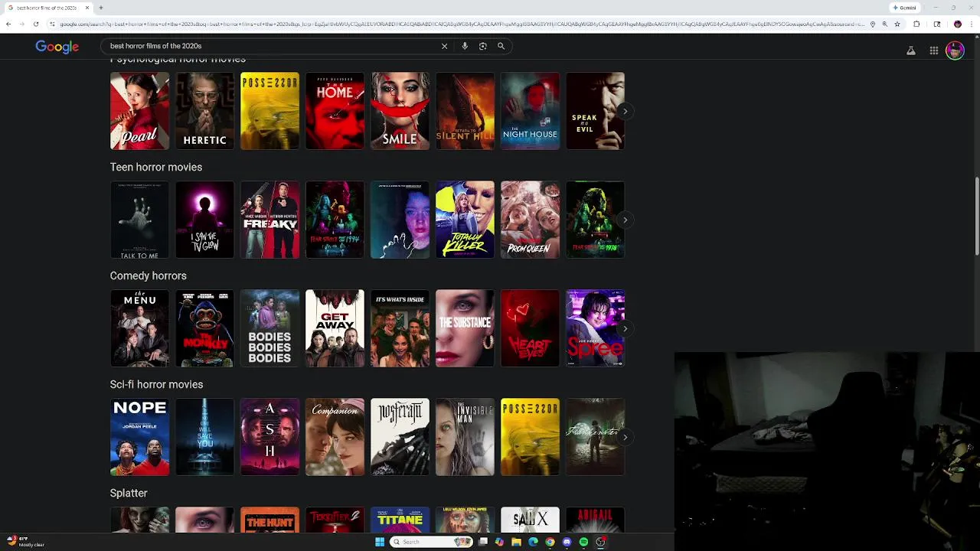Open OBS Studio from the taskbar
The image size is (980, 551).
(x=601, y=542)
